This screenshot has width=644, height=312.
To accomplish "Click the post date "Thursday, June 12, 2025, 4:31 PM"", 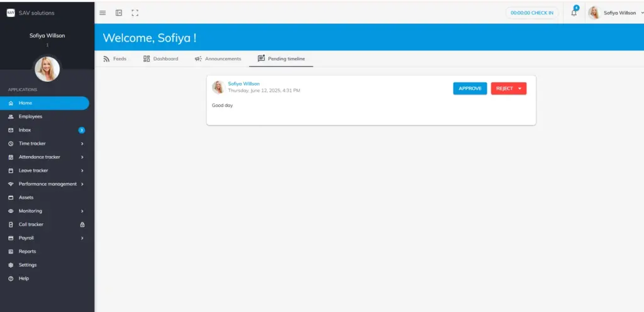I will coord(264,91).
